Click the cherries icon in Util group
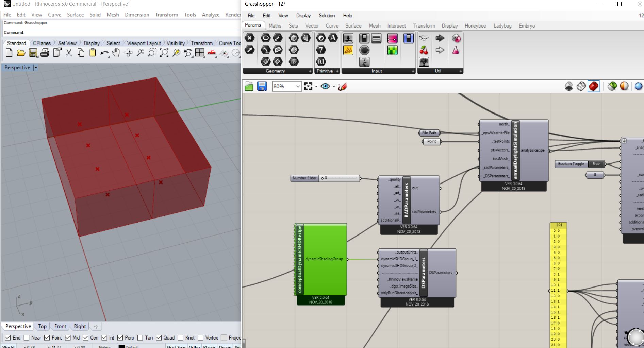Image resolution: width=644 pixels, height=348 pixels. (x=424, y=50)
